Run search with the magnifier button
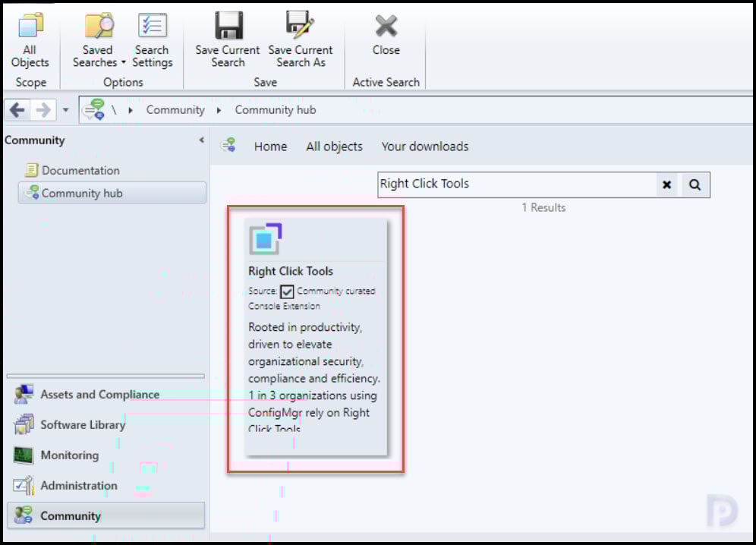The image size is (756, 545). [x=695, y=184]
